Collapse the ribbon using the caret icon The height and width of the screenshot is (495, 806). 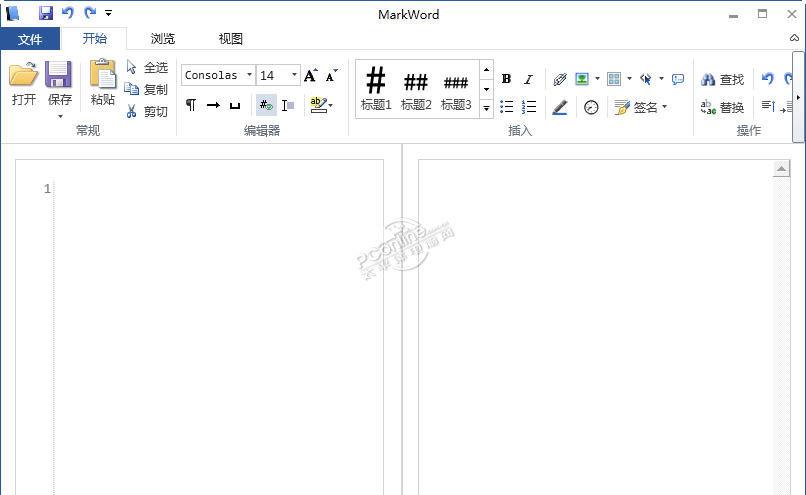794,38
